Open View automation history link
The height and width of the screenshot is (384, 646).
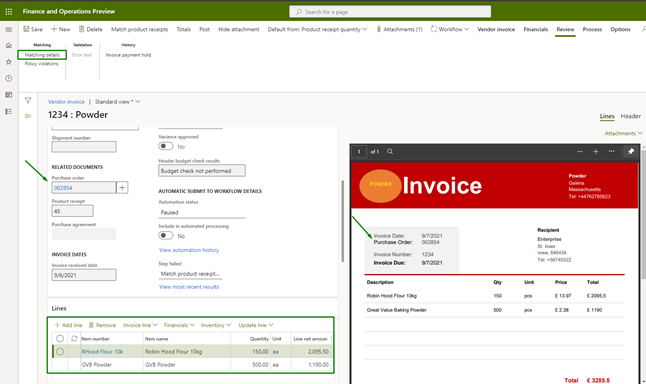pyautogui.click(x=189, y=250)
